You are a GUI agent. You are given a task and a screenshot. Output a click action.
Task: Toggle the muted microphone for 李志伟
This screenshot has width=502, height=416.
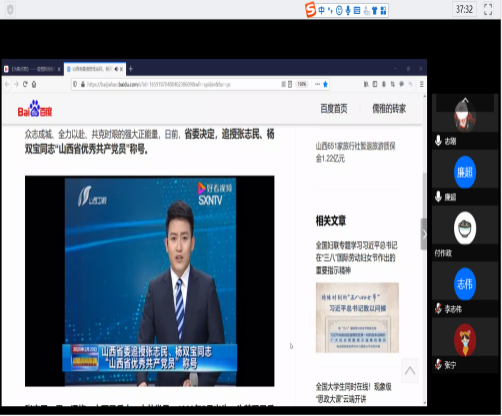point(439,309)
